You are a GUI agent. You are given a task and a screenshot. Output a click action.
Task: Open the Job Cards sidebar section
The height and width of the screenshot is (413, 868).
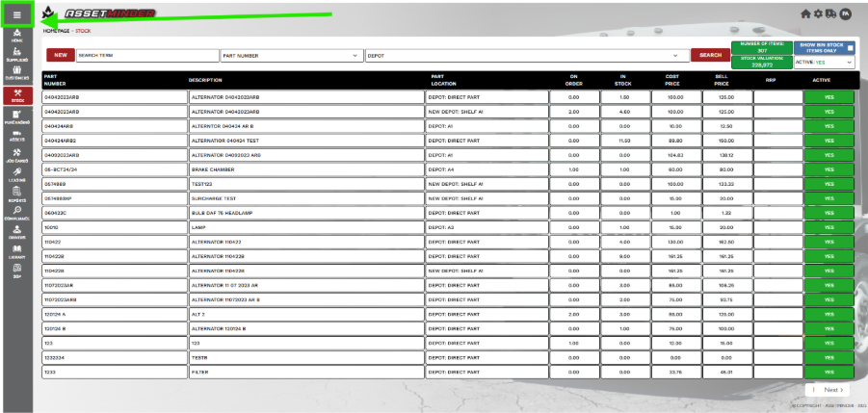[x=16, y=156]
